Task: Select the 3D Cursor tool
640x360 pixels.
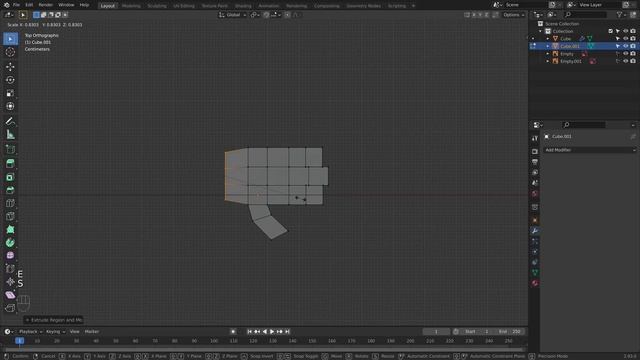Action: [x=10, y=52]
